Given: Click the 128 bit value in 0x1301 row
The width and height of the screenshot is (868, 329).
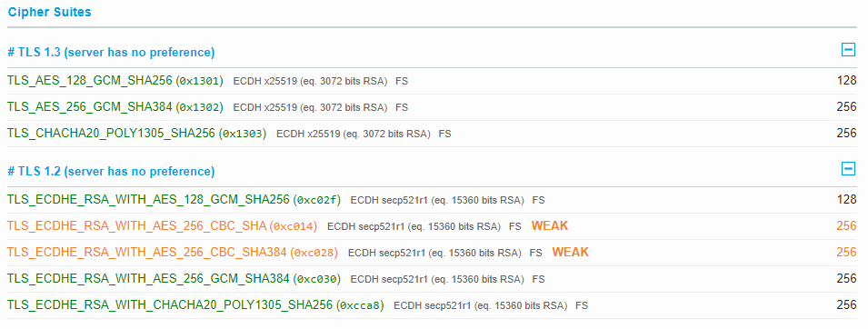Looking at the screenshot, I should coord(846,81).
